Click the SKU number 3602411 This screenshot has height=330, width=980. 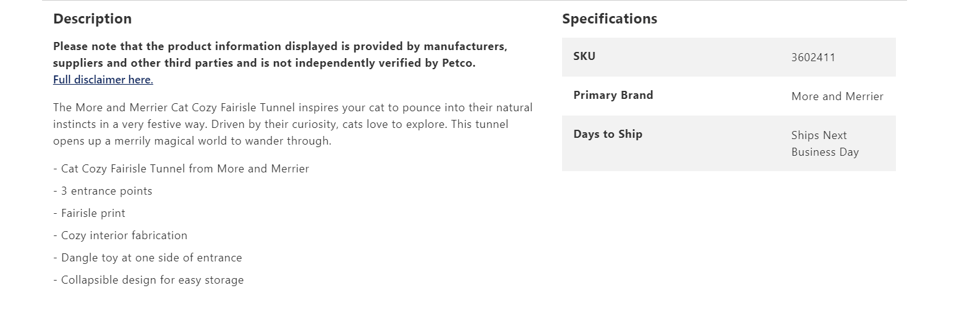[x=813, y=57]
